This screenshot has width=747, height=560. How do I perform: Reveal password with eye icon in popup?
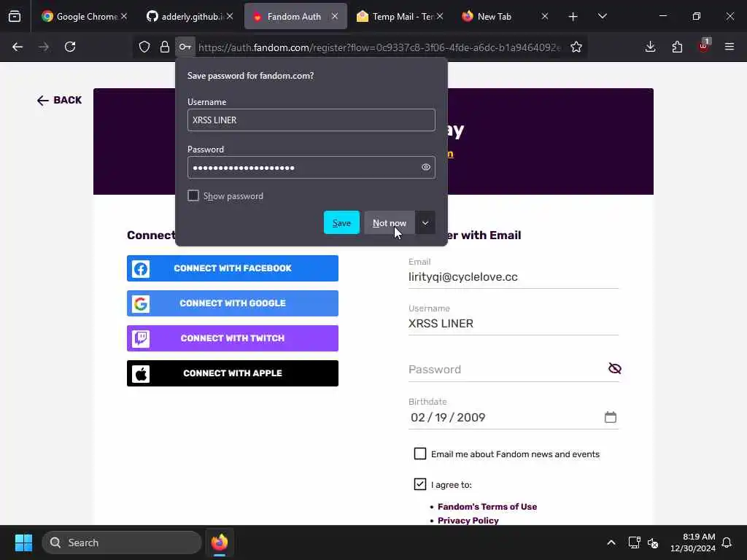tap(426, 167)
